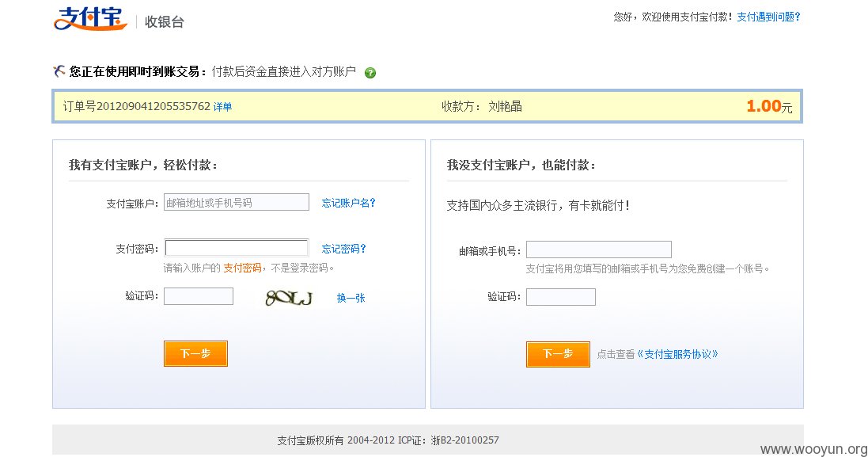Focus the 支付密码 password field
Viewport: 868px width, 457px height.
(x=237, y=248)
